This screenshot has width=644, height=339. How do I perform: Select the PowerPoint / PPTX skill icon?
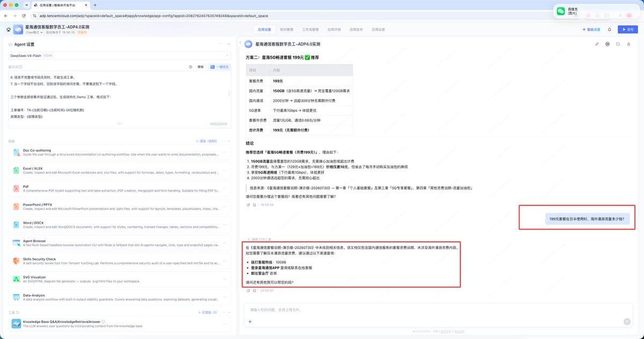pos(15,207)
